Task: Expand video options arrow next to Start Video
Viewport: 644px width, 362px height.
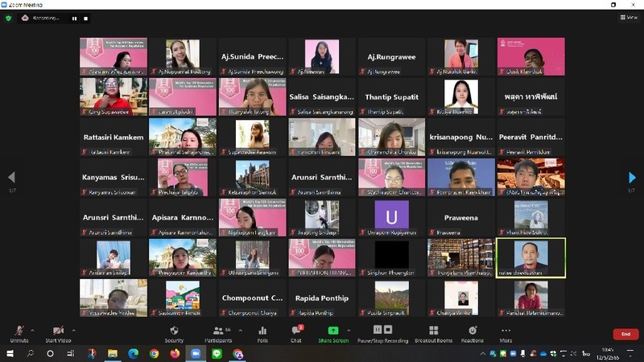Action: pyautogui.click(x=73, y=330)
